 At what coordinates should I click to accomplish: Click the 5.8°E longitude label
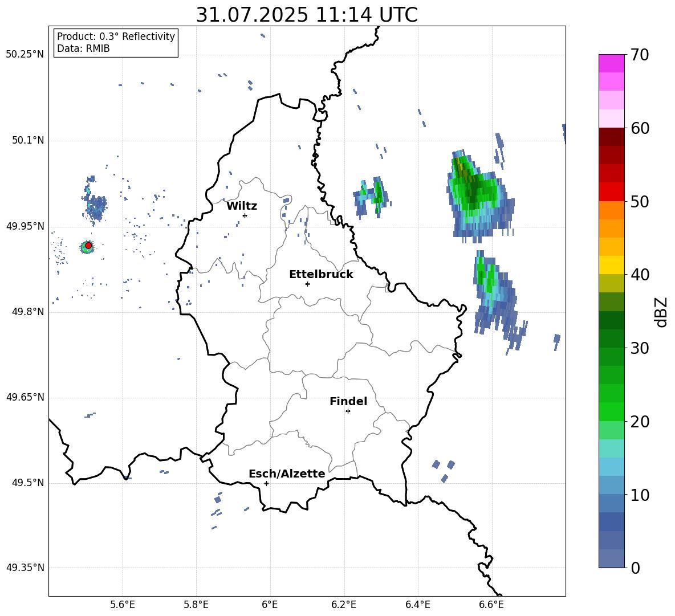(x=196, y=605)
